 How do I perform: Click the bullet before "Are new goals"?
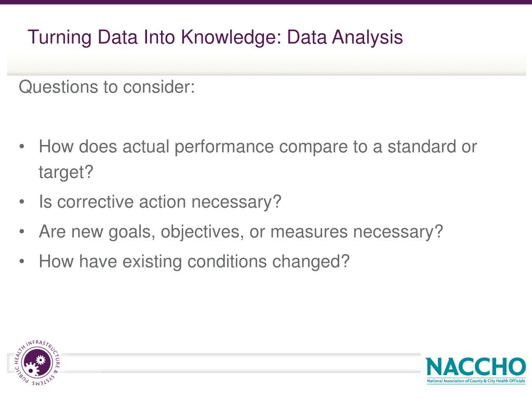click(22, 232)
